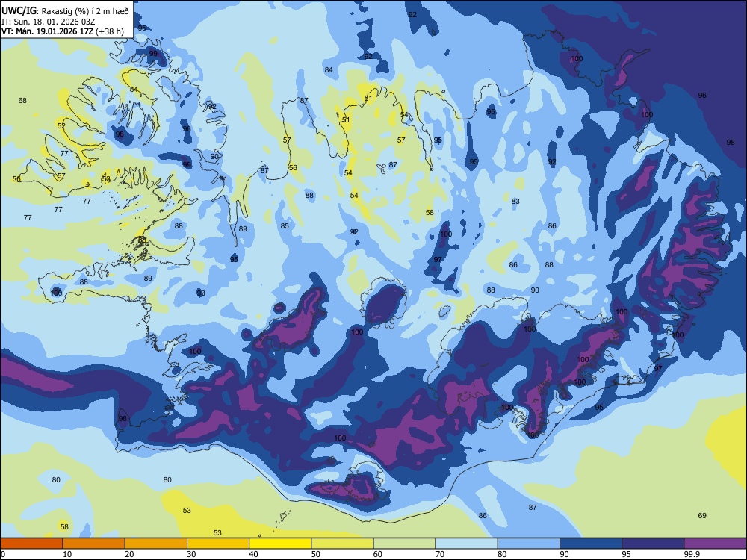Click the humidity value '68' on the map
Viewport: 747px width, 560px height.
tap(22, 101)
